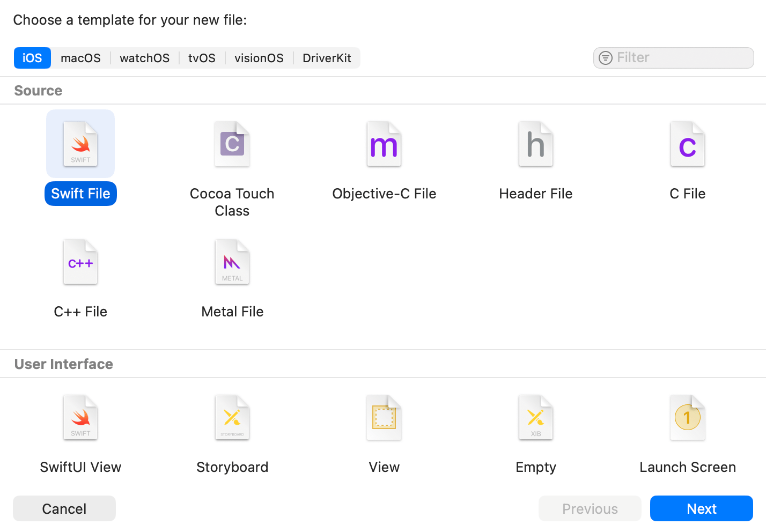Screen dimensions: 766x532
Task: Switch to the tvOS tab
Action: (x=201, y=58)
